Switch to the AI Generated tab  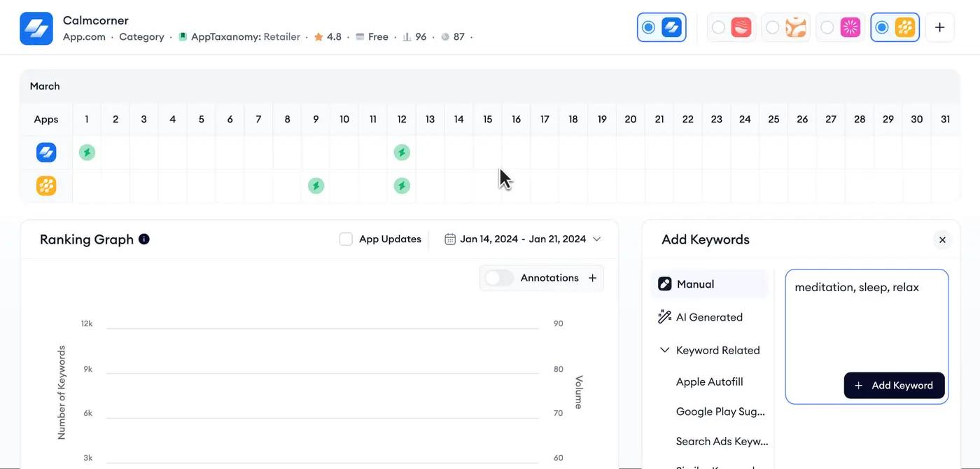pyautogui.click(x=710, y=317)
